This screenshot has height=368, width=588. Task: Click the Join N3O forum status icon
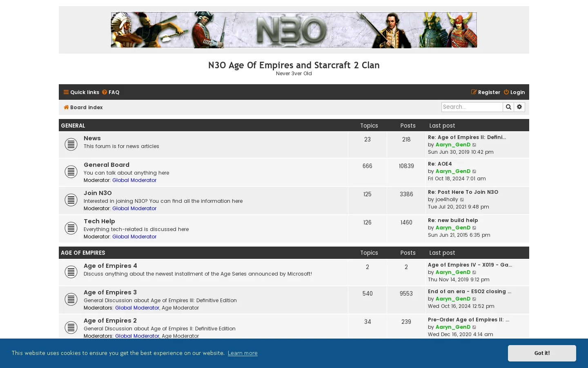pos(71,200)
